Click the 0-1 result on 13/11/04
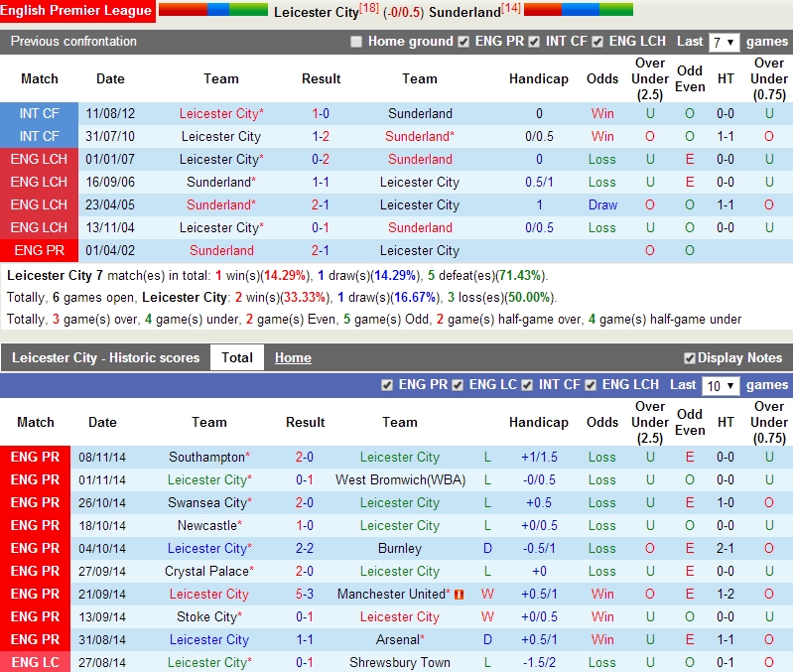The width and height of the screenshot is (793, 672). 321,227
